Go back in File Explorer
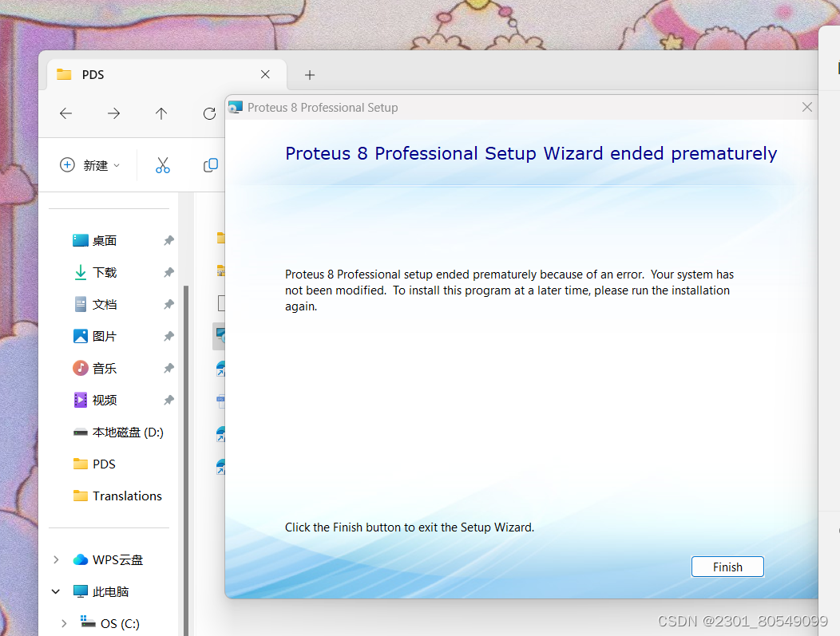 [x=66, y=113]
